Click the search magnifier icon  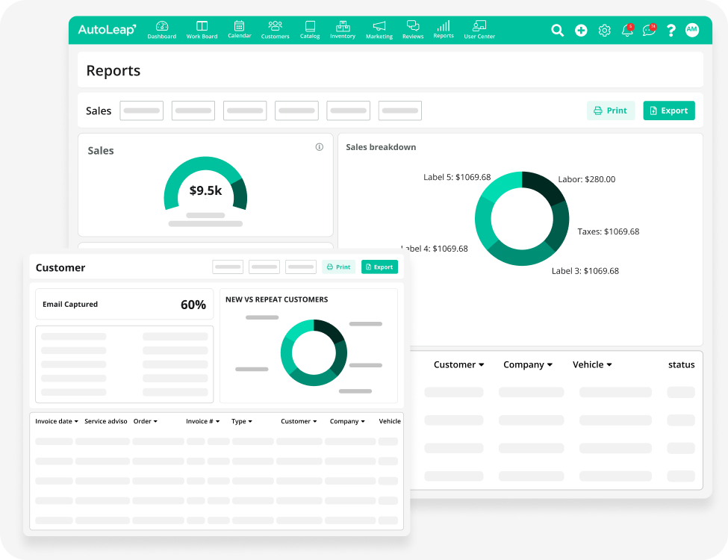point(557,30)
